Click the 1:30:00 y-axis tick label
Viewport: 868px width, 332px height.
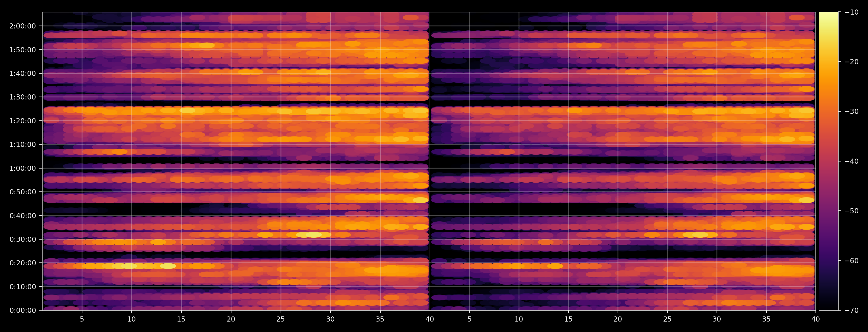tap(23, 97)
